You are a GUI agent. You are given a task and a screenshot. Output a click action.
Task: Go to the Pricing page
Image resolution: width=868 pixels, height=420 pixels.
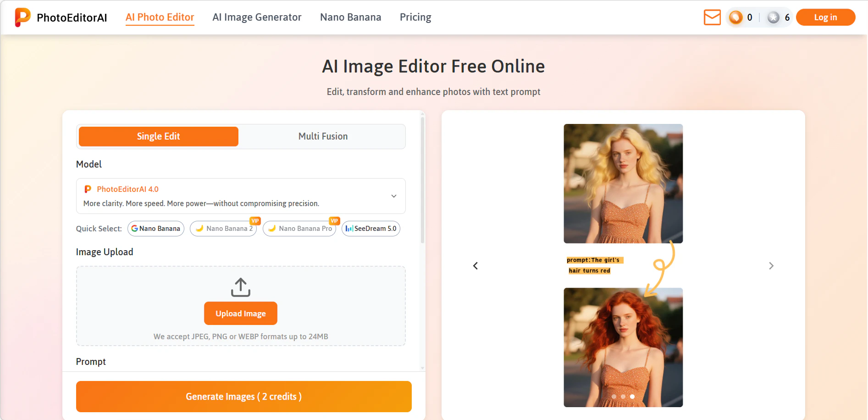click(415, 17)
